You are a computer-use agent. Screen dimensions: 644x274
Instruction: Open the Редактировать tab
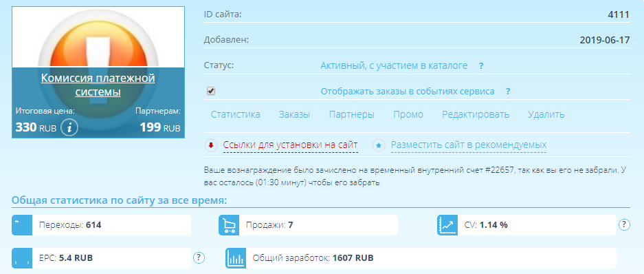476,115
